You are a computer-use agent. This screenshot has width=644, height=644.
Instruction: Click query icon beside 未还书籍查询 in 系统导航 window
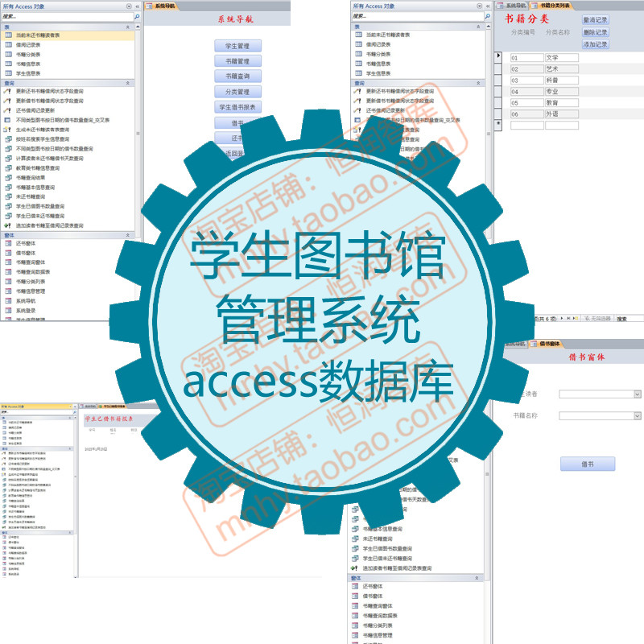(7, 196)
